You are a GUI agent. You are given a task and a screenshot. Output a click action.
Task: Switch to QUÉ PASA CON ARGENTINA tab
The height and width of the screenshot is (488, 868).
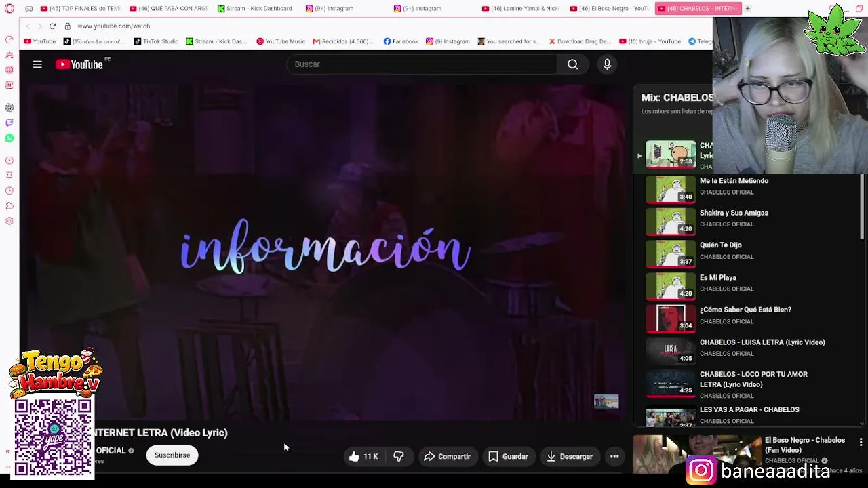169,9
